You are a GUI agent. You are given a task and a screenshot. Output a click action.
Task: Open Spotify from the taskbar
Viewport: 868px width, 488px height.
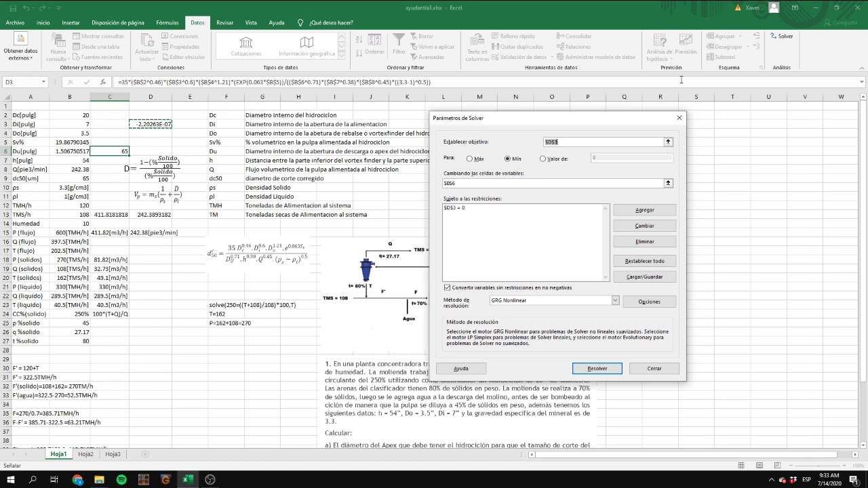click(121, 480)
